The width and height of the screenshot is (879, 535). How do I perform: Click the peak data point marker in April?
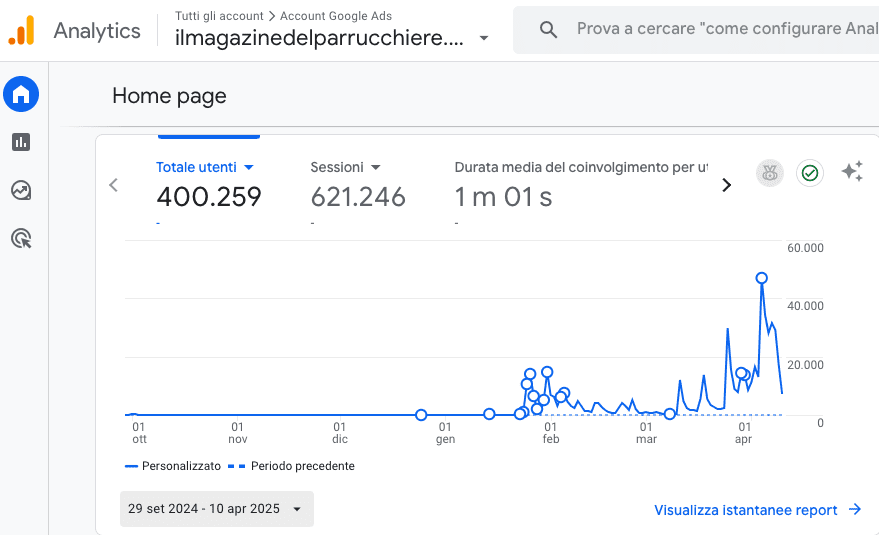point(762,278)
